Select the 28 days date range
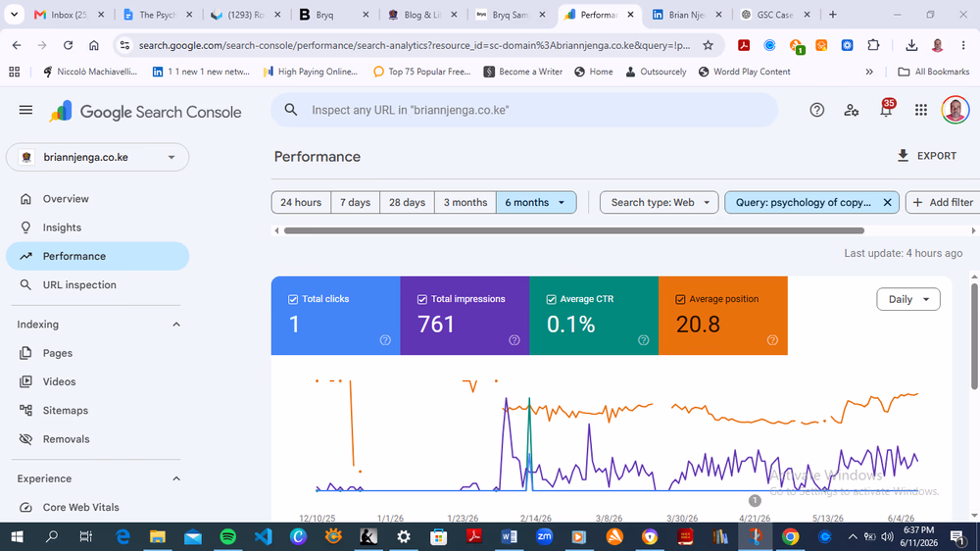 (407, 203)
